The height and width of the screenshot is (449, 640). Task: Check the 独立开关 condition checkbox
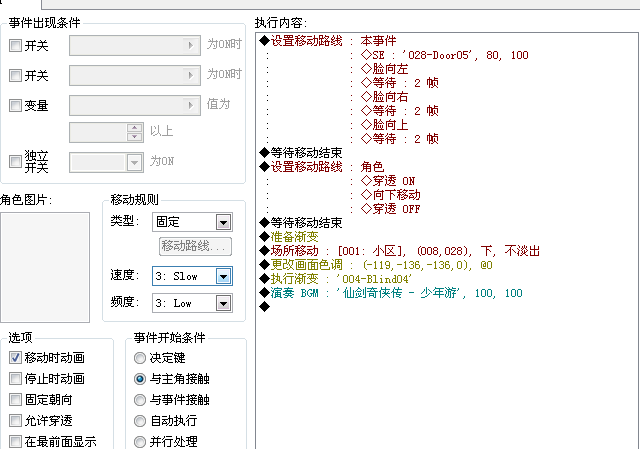(16, 162)
